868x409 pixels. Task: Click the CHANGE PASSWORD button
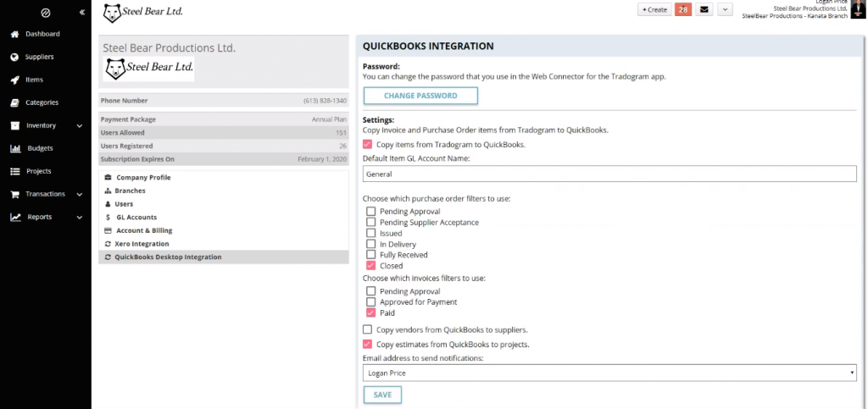tap(420, 97)
